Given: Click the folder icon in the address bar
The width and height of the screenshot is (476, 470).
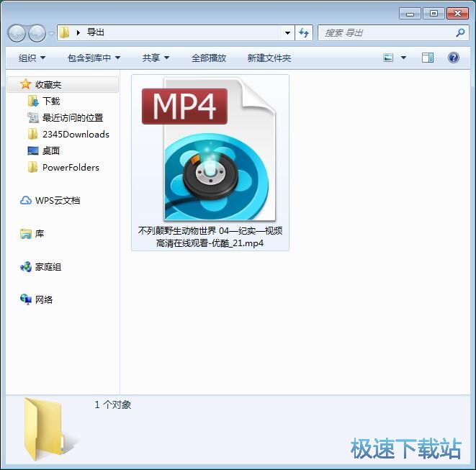Looking at the screenshot, I should point(64,32).
